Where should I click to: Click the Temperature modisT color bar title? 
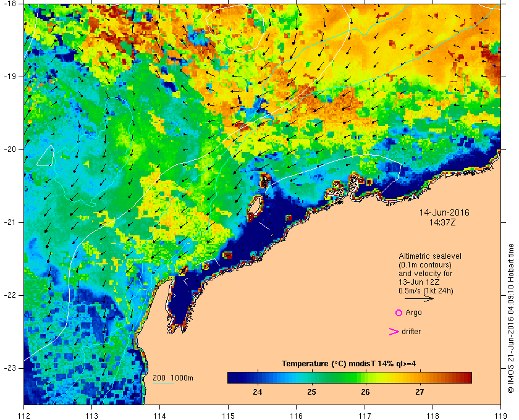pos(349,364)
